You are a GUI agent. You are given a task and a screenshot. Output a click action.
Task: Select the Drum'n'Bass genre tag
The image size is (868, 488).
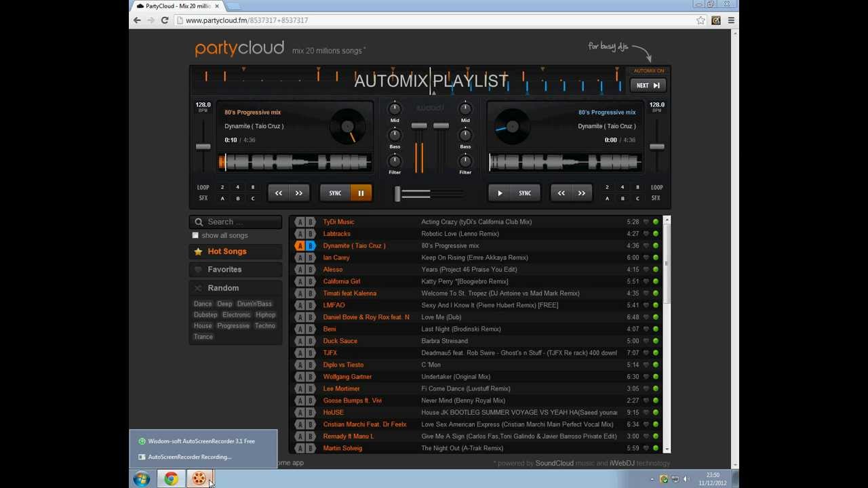[254, 304]
